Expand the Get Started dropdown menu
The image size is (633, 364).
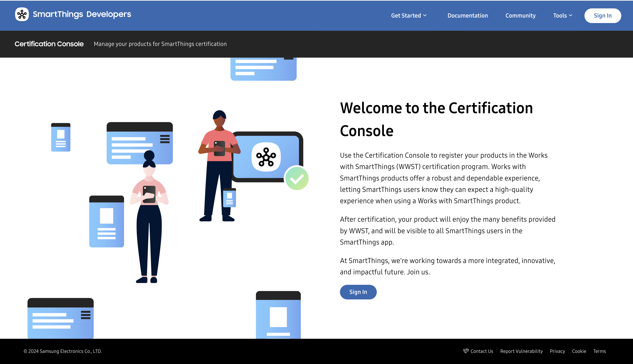click(409, 16)
